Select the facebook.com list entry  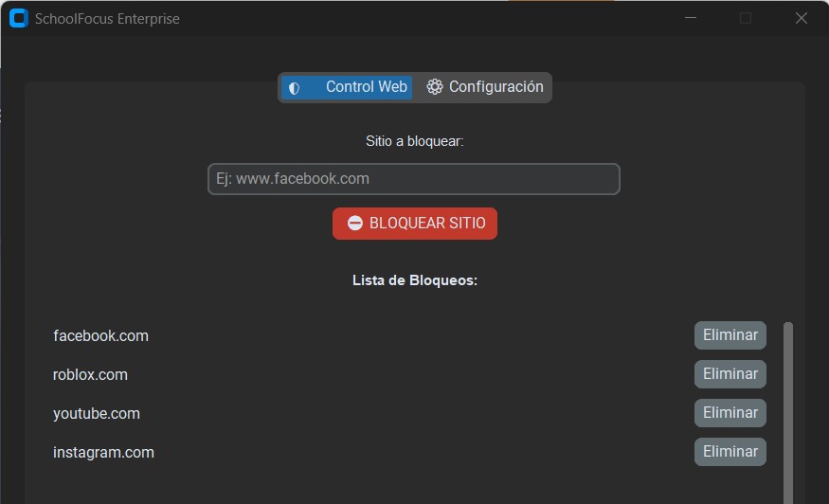point(101,335)
